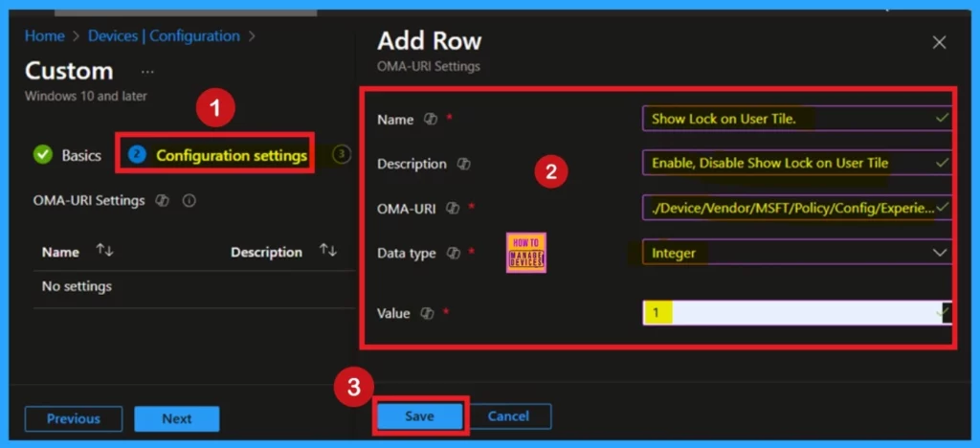
Task: Open the Home breadcrumb link
Action: (44, 36)
